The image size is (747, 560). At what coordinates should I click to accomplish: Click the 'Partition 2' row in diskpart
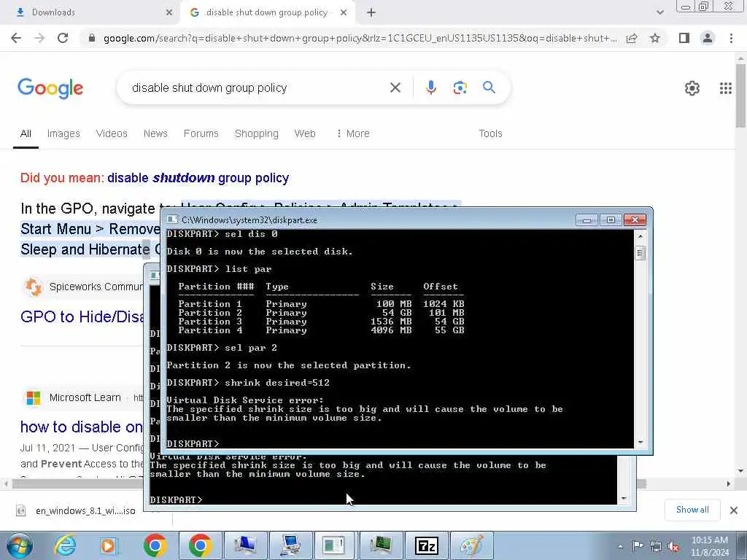(x=321, y=313)
